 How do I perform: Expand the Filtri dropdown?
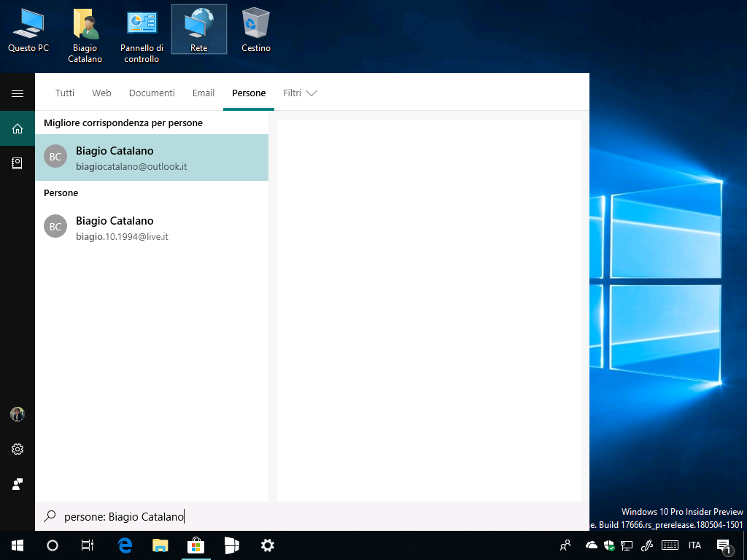pos(300,93)
